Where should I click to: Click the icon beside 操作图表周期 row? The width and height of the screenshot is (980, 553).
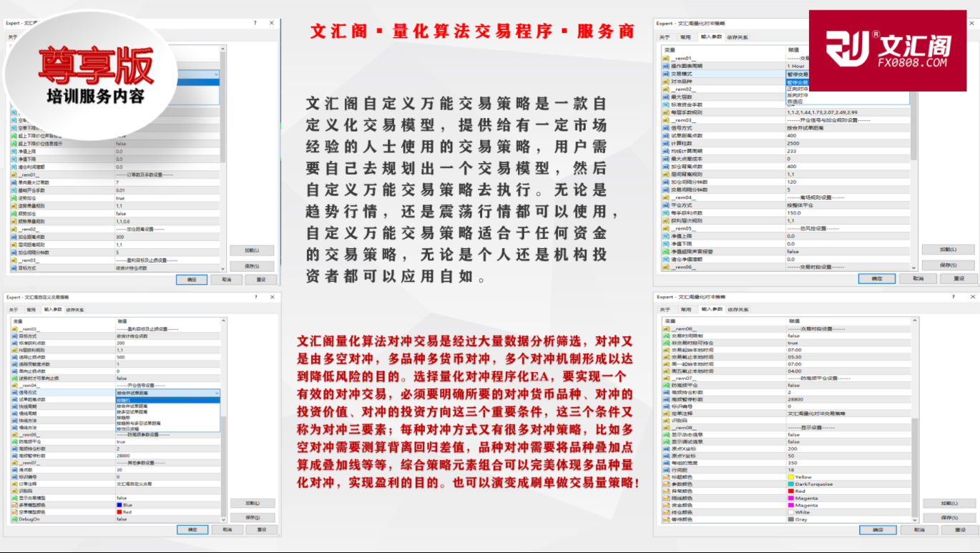point(667,66)
